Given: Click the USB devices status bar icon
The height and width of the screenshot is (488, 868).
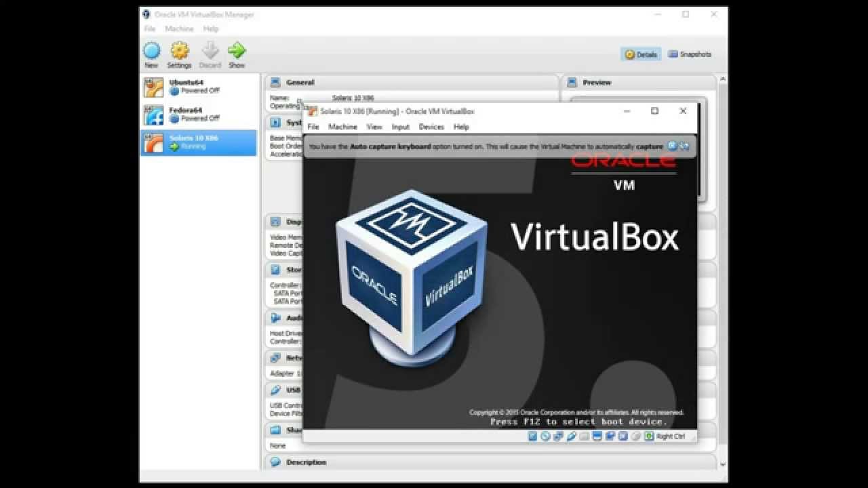Looking at the screenshot, I should [x=570, y=436].
